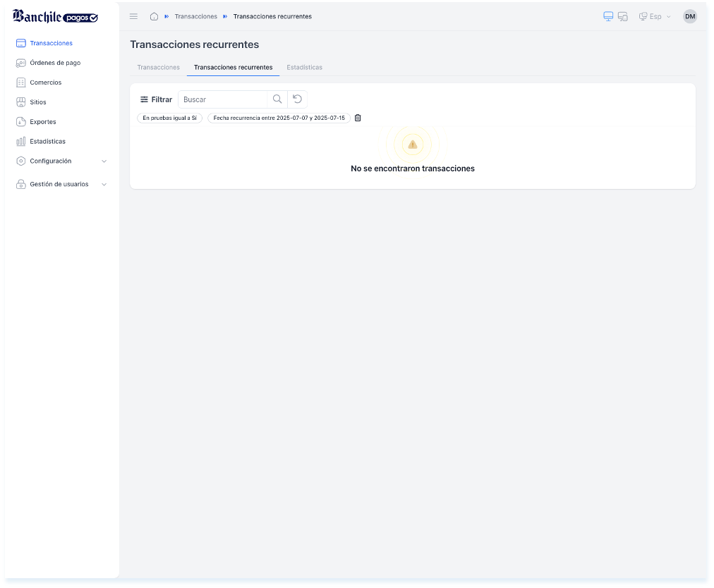Select the multi-device view icon
Image resolution: width=714 pixels, height=588 pixels.
click(x=623, y=16)
